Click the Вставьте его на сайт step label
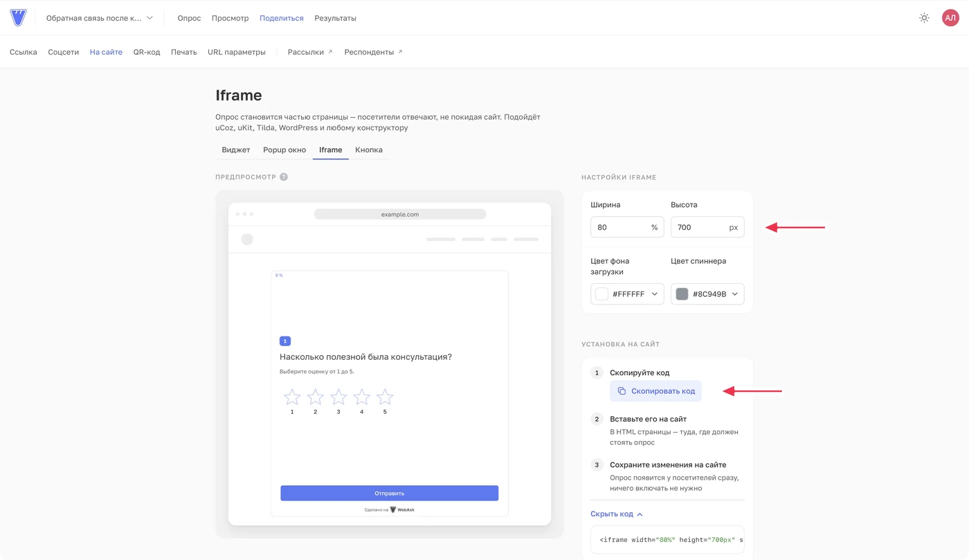This screenshot has height=560, width=969. [648, 419]
